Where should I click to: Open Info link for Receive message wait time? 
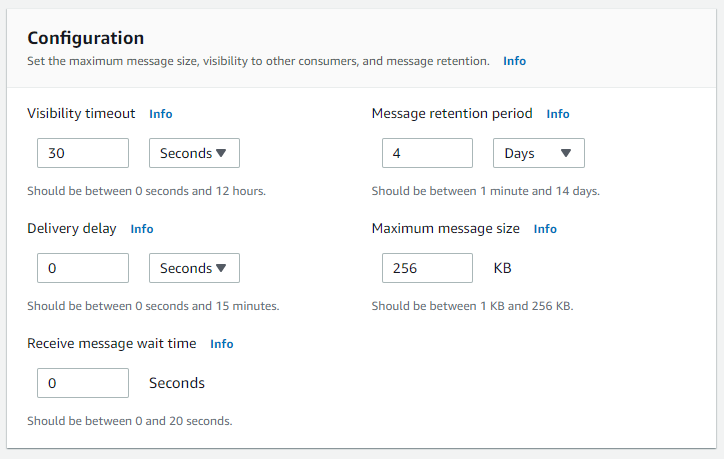click(222, 344)
